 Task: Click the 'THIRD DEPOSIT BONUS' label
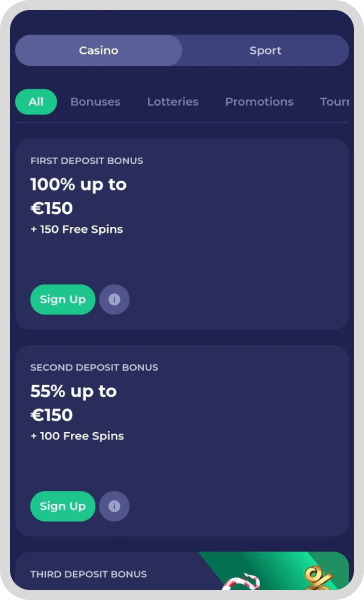88,574
